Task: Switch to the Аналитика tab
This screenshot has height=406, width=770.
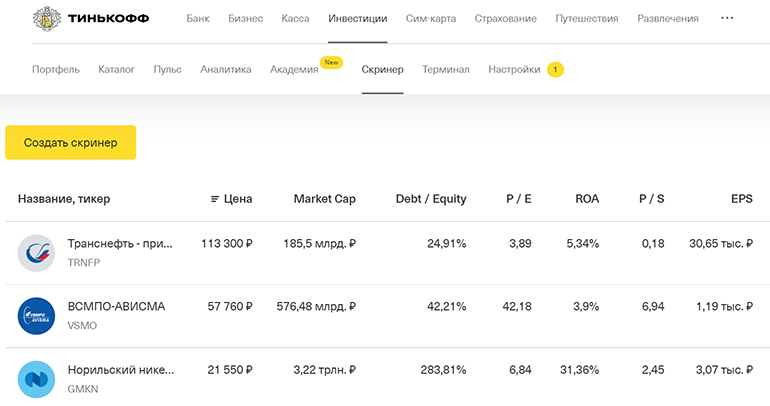Action: click(x=226, y=70)
